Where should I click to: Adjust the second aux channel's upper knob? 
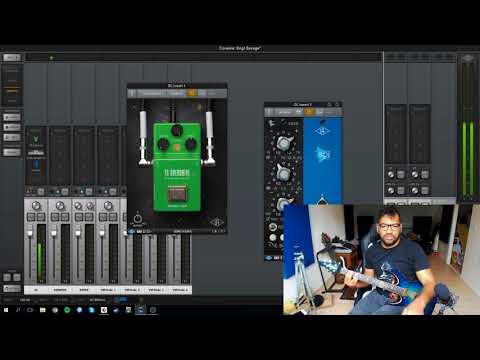click(415, 174)
